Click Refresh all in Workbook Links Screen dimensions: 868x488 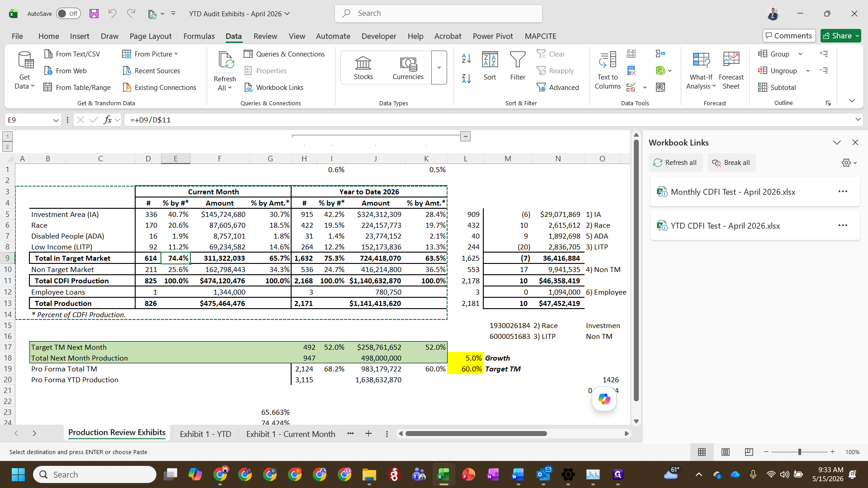pos(675,163)
